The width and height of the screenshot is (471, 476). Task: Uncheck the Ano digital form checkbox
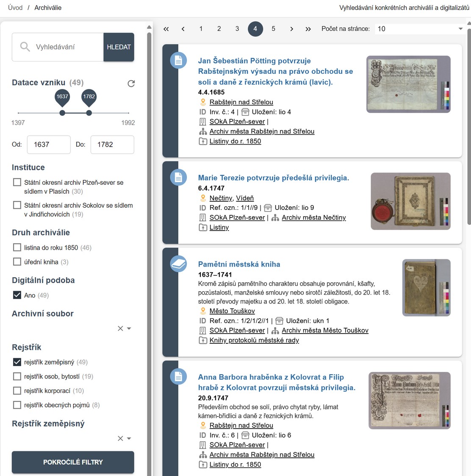[17, 295]
